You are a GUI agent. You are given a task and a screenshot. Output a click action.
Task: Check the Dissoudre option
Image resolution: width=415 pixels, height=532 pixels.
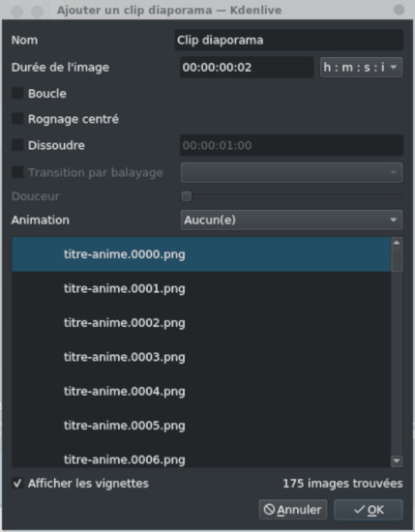(17, 145)
